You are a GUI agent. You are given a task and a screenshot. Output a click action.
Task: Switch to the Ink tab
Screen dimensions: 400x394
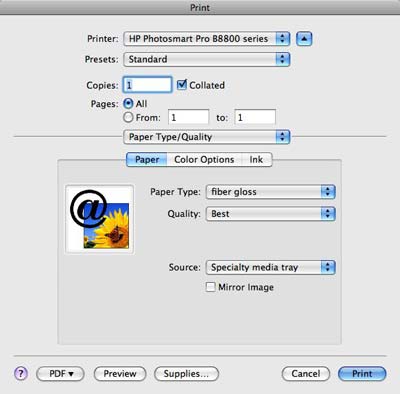pyautogui.click(x=256, y=160)
